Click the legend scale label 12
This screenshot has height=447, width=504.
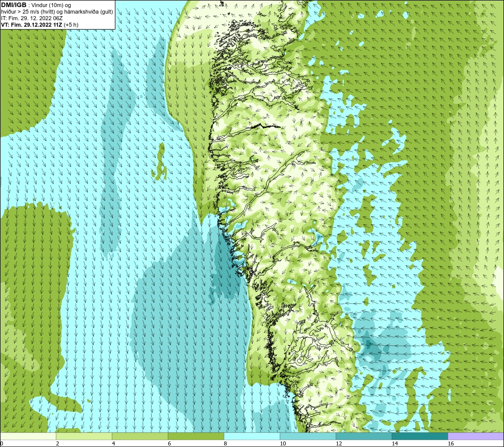pyautogui.click(x=339, y=443)
